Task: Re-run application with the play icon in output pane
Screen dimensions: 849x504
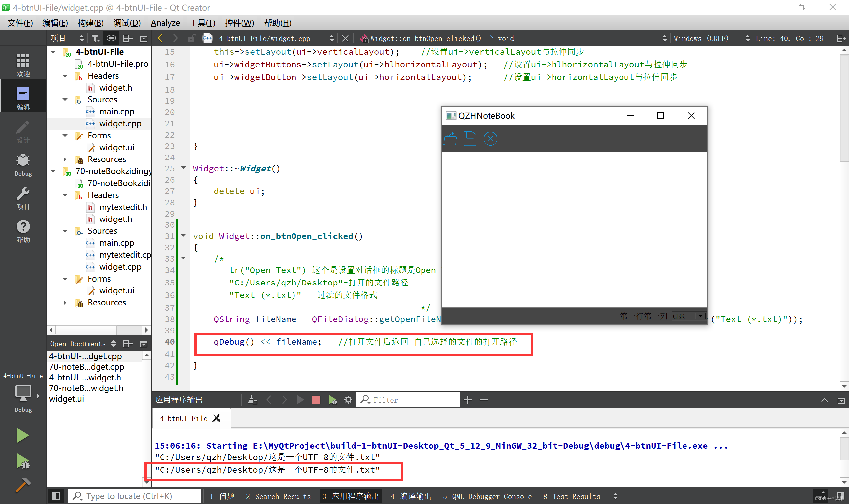Action: pos(300,400)
